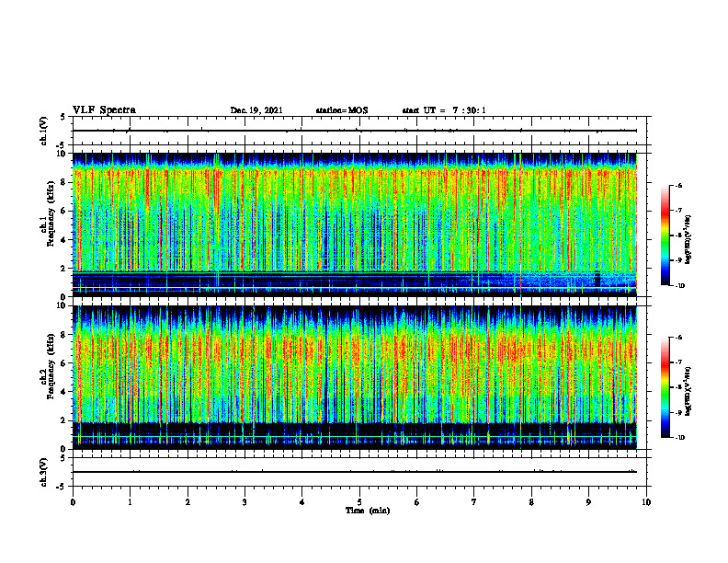728x563 pixels.
Task: Click the '1' tick on the time axis
Action: point(130,502)
